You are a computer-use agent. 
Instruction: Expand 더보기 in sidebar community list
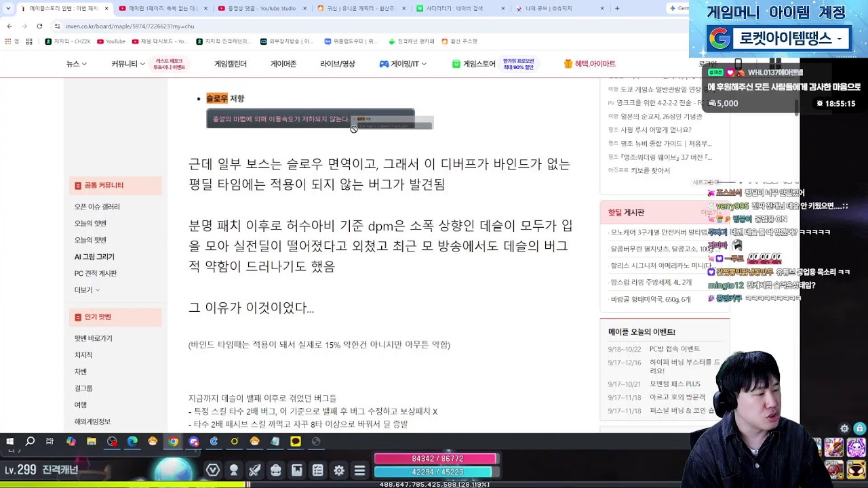(87, 290)
